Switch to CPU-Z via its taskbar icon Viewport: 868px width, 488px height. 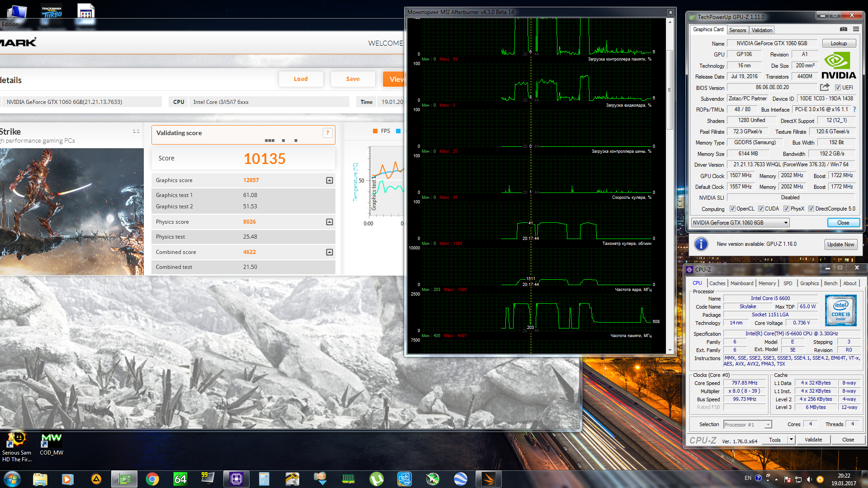236,479
